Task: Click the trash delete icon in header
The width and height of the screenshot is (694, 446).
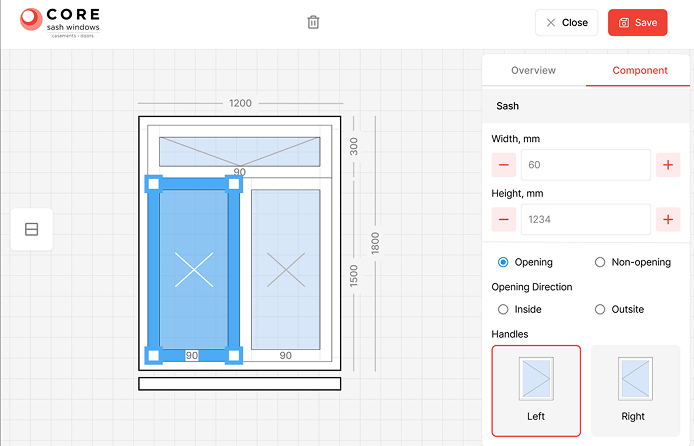Action: coord(313,22)
